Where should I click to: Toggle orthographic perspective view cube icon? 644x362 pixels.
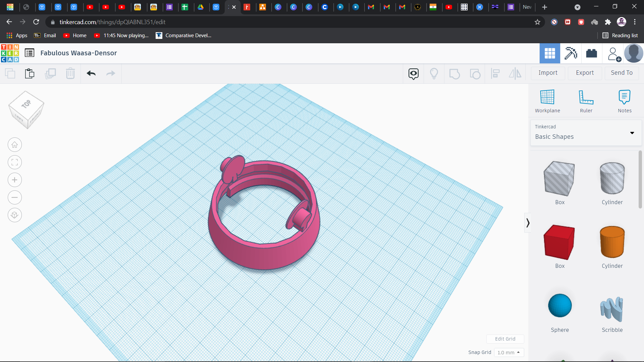15,215
